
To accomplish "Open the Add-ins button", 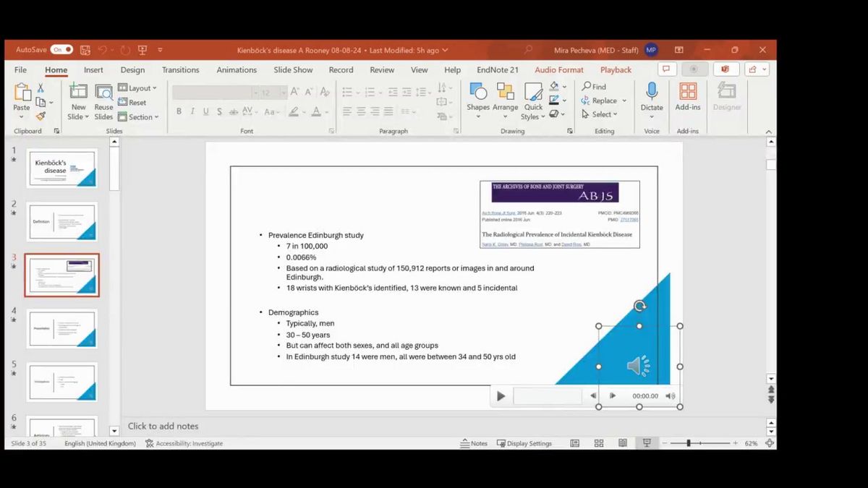I will 688,96.
